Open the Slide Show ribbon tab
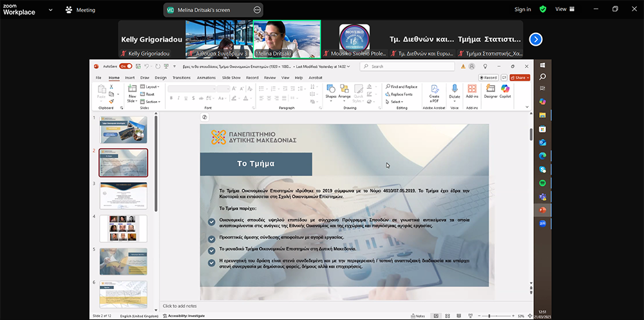Screen dimensions: 644x320 tap(231, 77)
